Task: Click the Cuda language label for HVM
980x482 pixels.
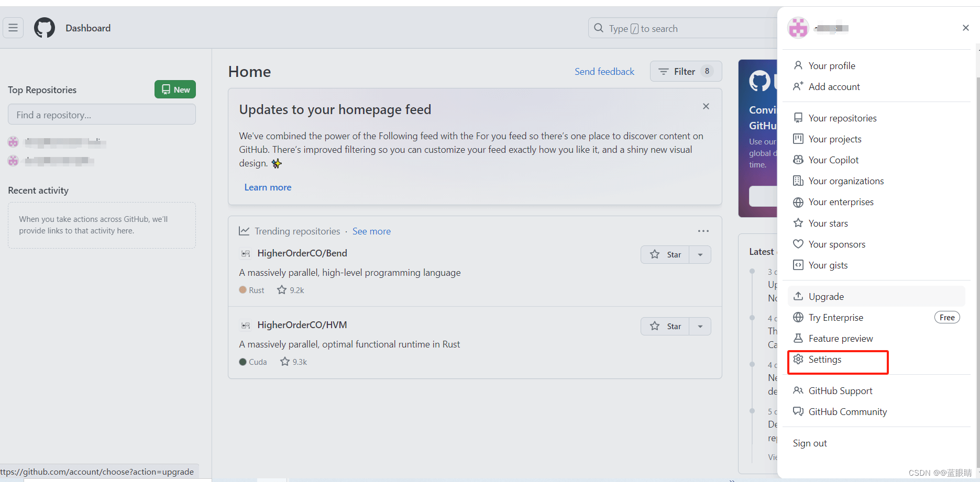Action: tap(253, 362)
